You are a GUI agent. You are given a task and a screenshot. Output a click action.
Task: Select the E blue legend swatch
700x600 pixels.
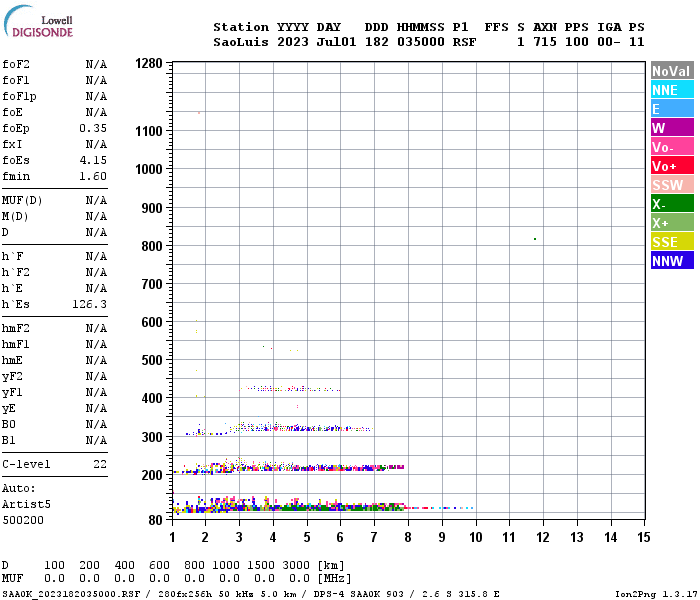672,108
